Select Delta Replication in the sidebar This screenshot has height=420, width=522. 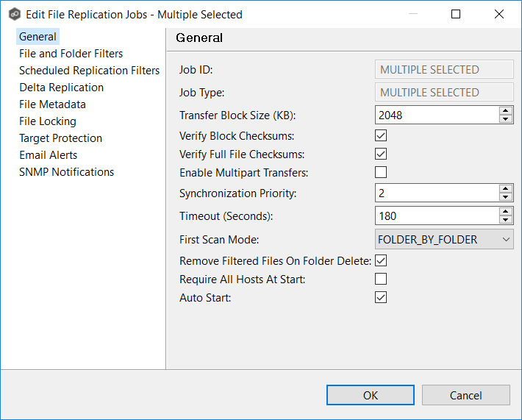tap(61, 88)
